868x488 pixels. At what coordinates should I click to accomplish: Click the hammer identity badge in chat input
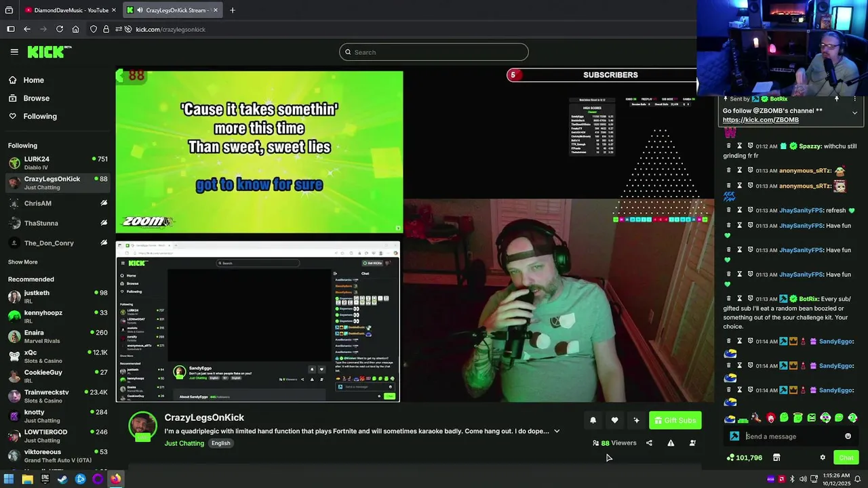click(734, 436)
